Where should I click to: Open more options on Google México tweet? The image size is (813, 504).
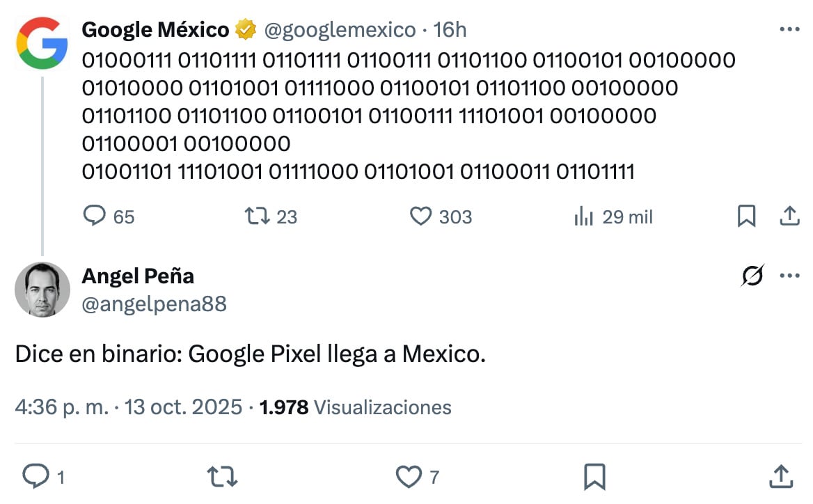(789, 29)
